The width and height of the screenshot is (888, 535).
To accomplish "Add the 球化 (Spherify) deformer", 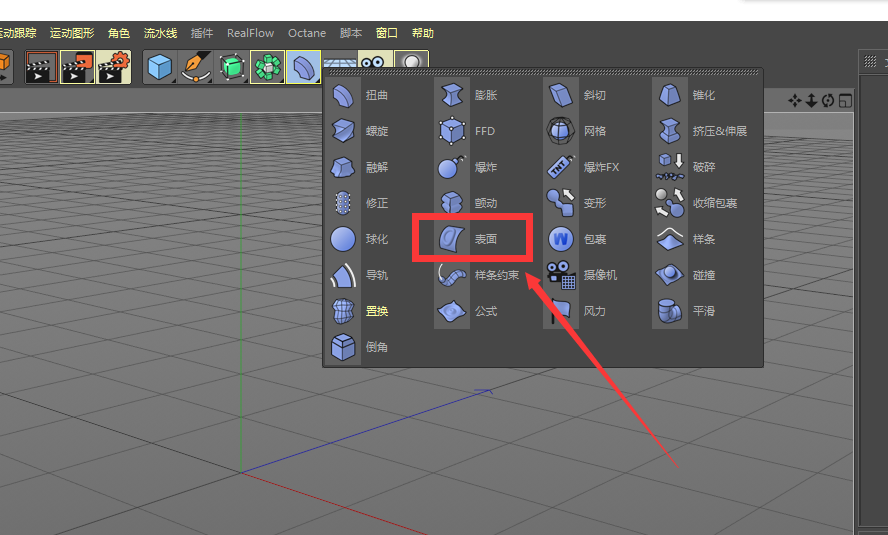I will point(359,239).
